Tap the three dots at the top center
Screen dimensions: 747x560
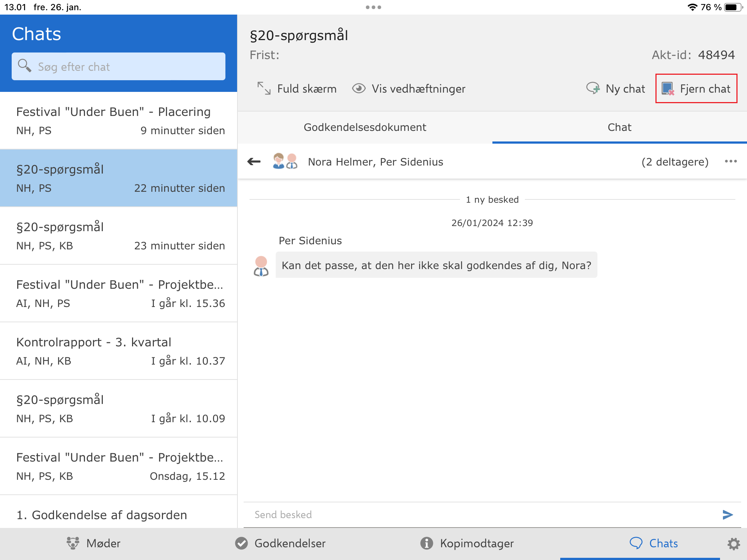[x=373, y=7]
